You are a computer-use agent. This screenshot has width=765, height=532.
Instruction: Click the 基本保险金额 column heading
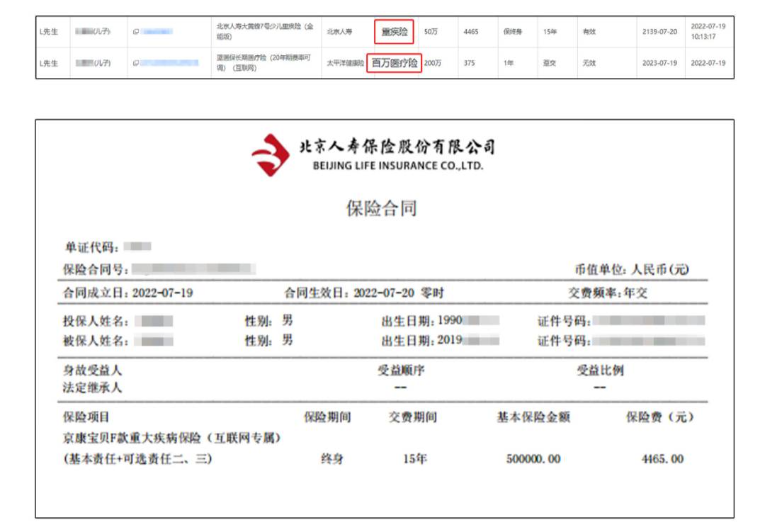click(x=534, y=417)
